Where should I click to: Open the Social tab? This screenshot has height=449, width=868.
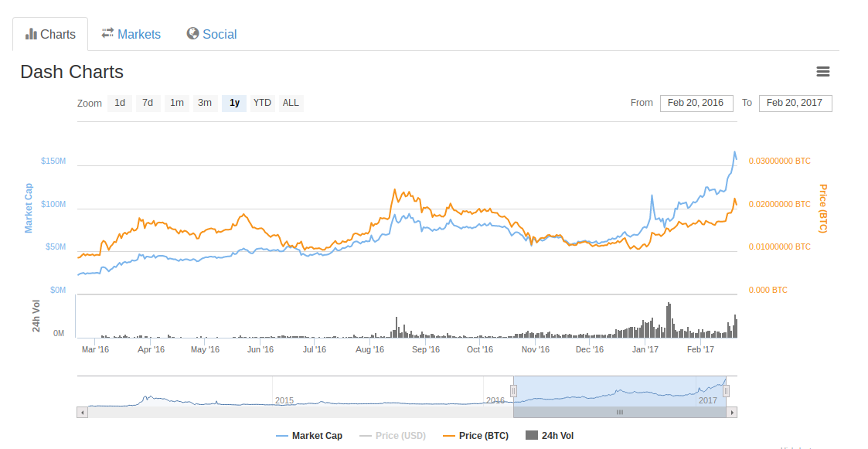[212, 34]
